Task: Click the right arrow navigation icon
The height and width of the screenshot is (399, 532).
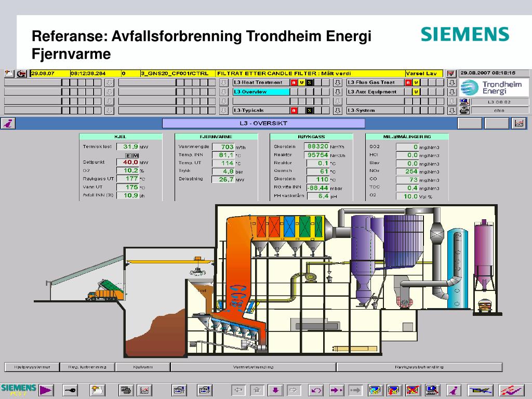Action: (x=294, y=390)
